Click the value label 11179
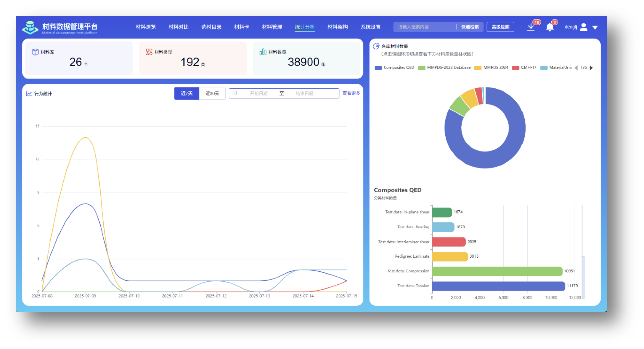 click(x=572, y=286)
